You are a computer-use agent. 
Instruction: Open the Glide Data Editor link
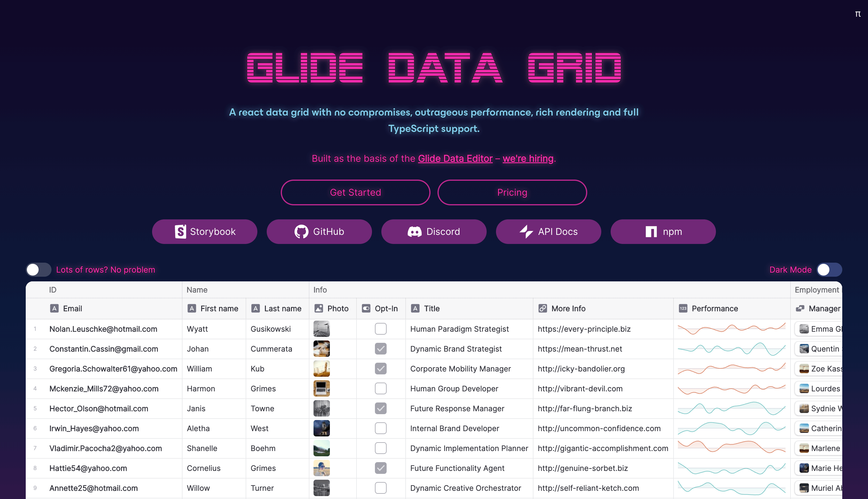pos(454,159)
